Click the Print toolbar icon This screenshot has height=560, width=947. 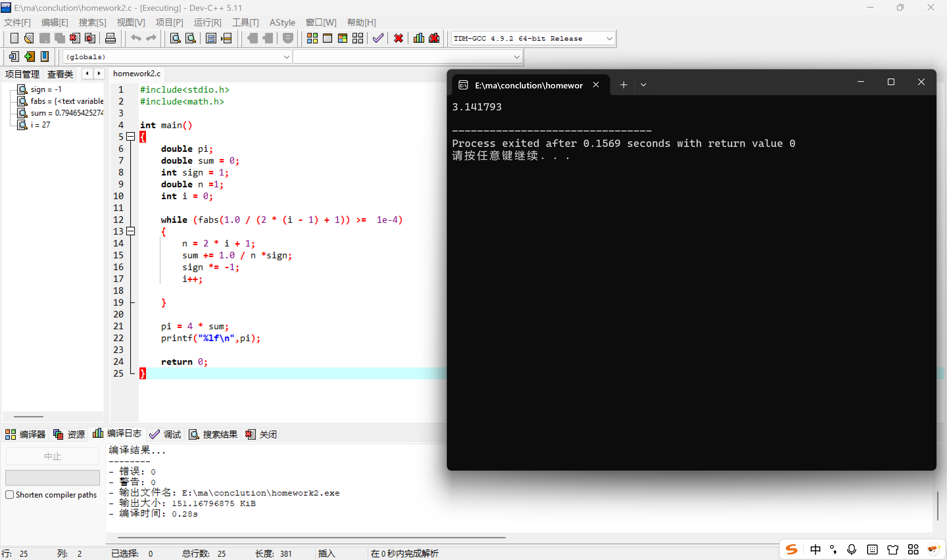click(110, 38)
